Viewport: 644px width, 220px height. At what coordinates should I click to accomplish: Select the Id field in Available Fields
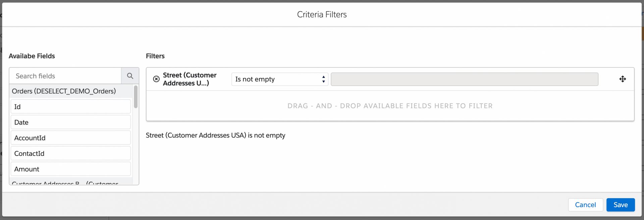pos(70,107)
